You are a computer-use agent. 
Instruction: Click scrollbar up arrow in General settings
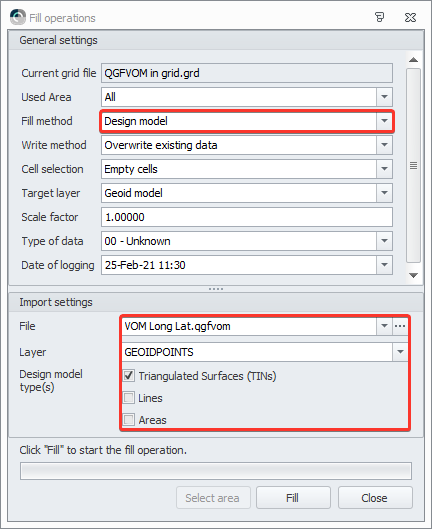[413, 60]
